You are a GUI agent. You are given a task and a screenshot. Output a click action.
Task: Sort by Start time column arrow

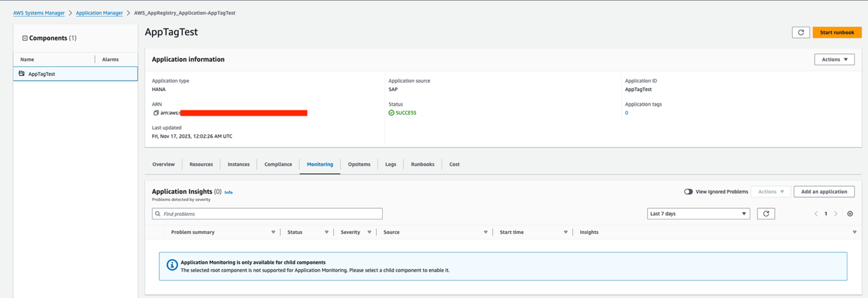tap(565, 232)
